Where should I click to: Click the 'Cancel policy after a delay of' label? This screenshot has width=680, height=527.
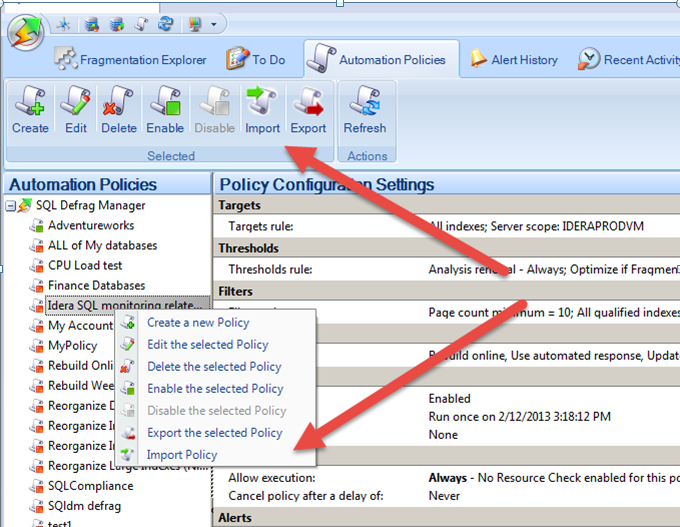tap(306, 496)
